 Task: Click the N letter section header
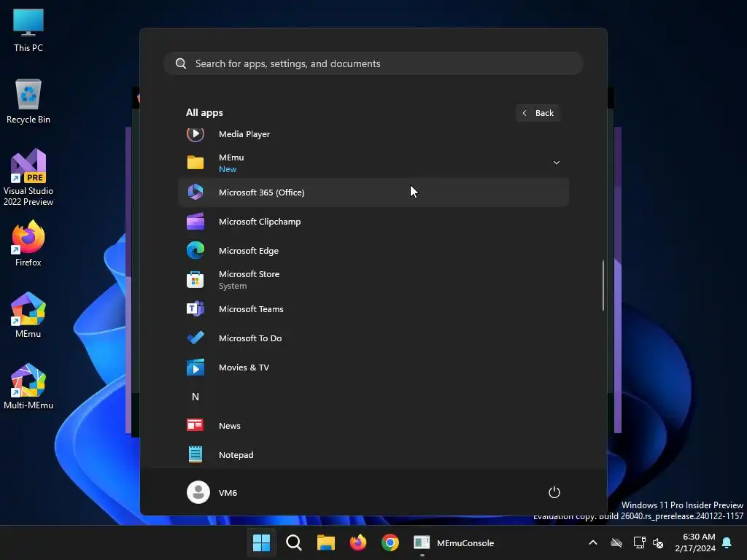pyautogui.click(x=196, y=397)
